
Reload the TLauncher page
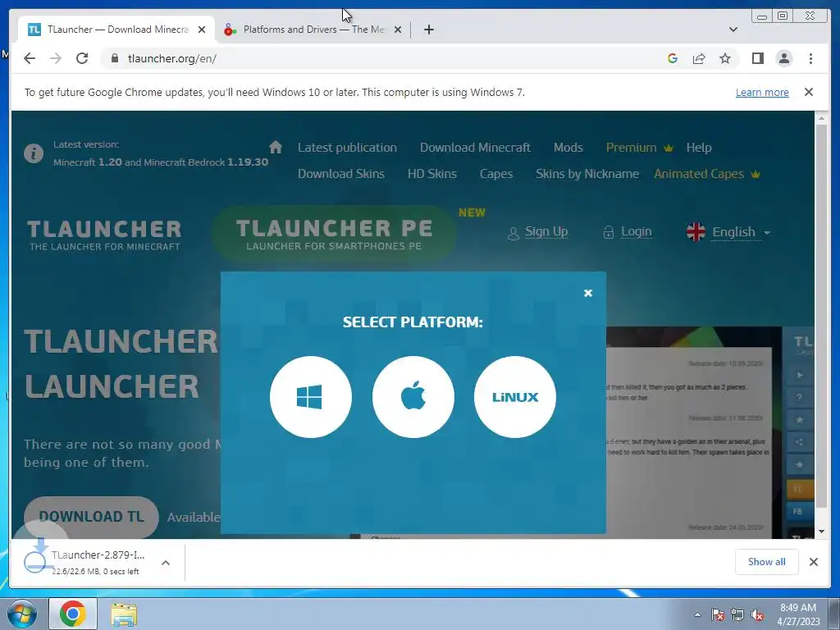[x=82, y=58]
